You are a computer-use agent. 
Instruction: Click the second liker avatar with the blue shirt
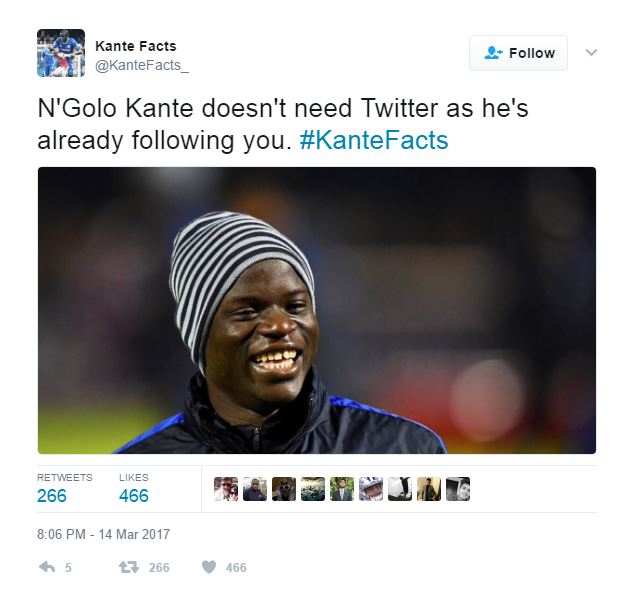point(255,489)
